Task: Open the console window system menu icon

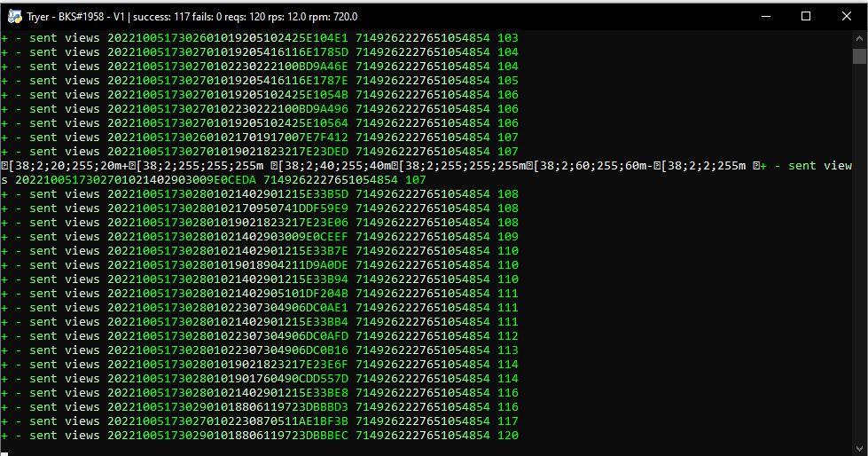Action: coord(14,17)
